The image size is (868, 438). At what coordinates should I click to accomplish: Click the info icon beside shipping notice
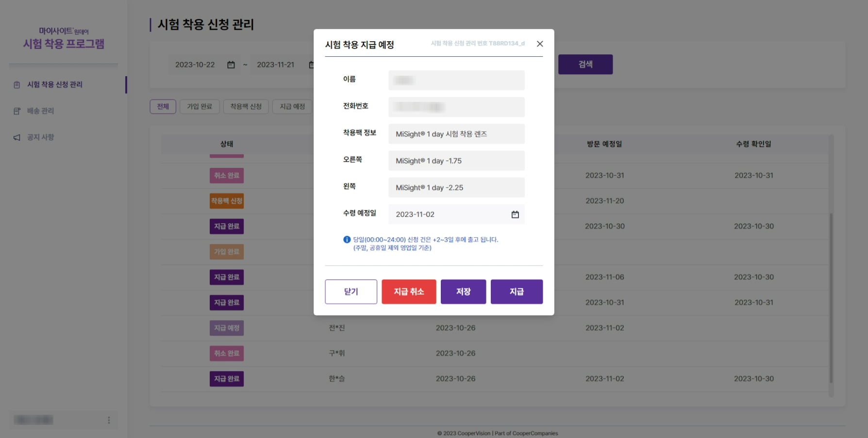click(x=347, y=240)
